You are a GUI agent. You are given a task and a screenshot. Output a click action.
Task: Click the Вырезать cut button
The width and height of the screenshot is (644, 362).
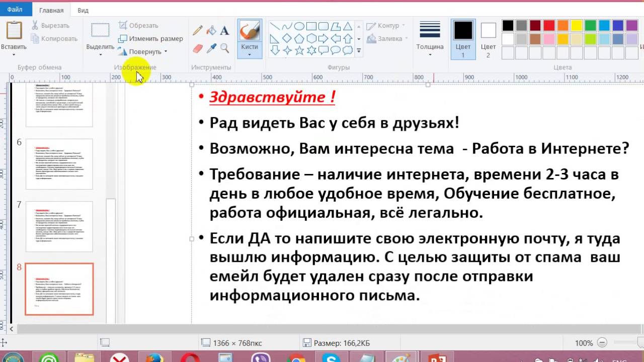(50, 25)
